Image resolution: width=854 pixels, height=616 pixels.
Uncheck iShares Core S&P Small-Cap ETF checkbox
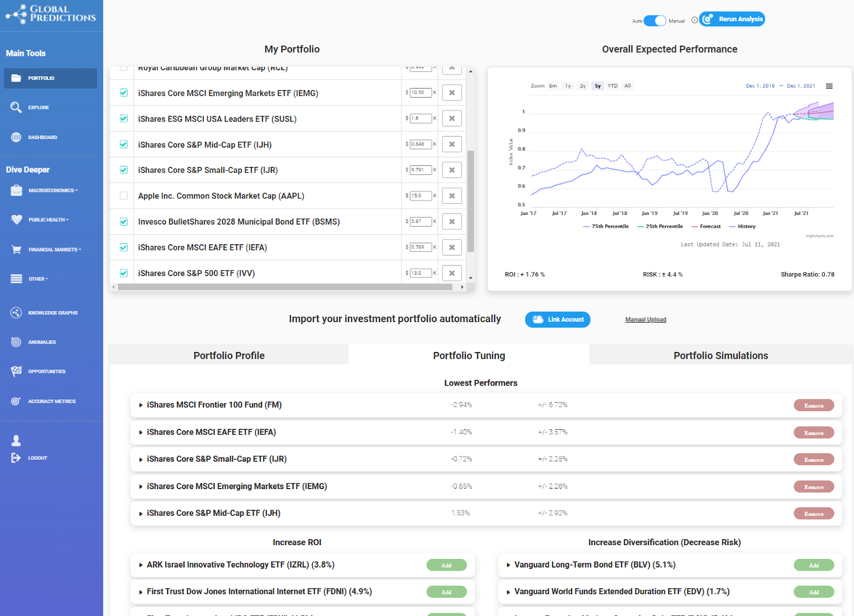pos(124,170)
